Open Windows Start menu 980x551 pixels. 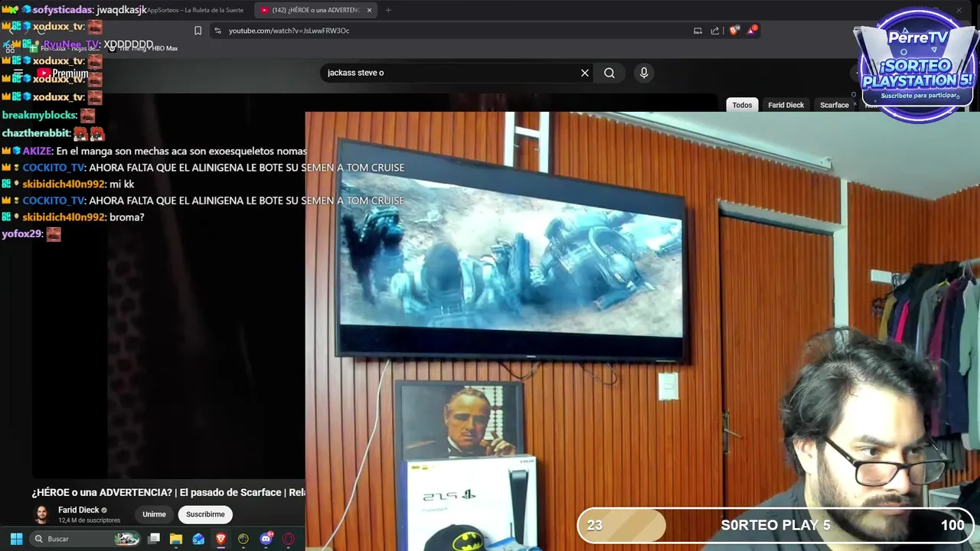point(16,539)
